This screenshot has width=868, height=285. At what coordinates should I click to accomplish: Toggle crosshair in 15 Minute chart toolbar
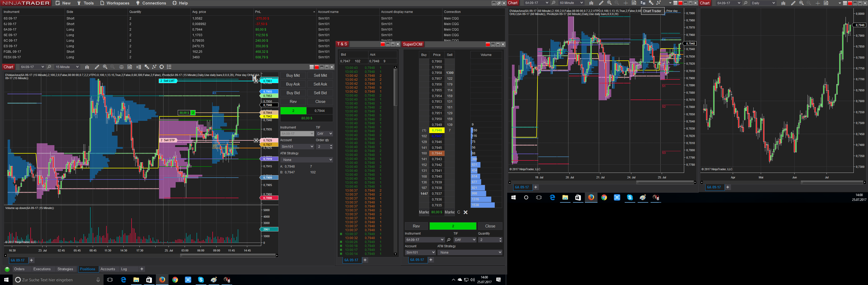[x=121, y=67]
